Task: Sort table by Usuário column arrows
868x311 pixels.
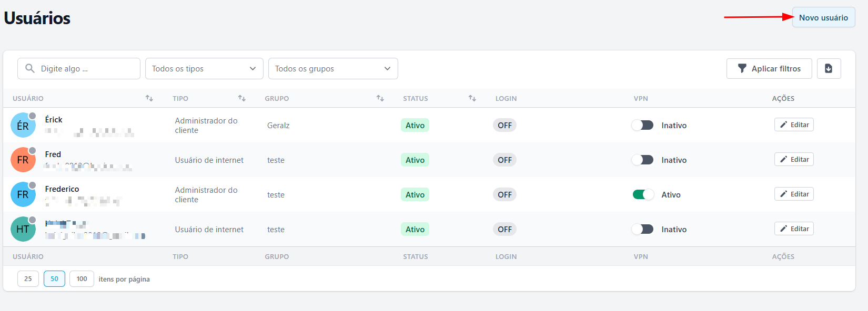Action: [x=149, y=98]
